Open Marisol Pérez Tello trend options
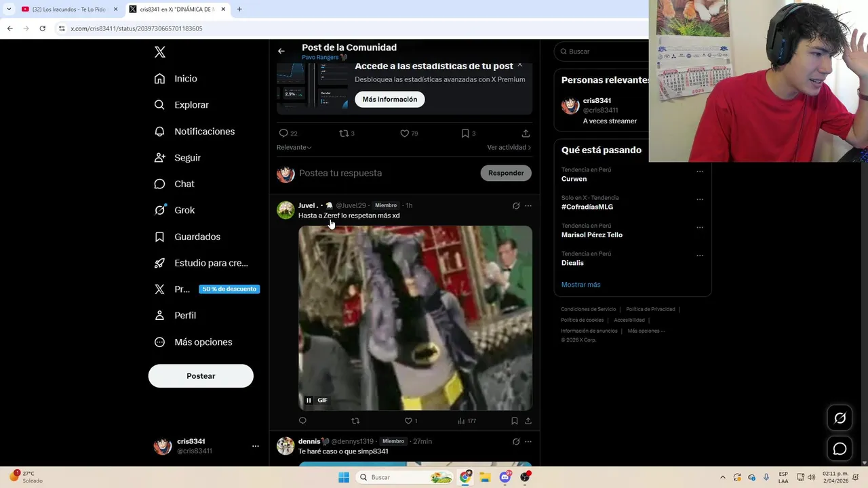 tap(700, 228)
